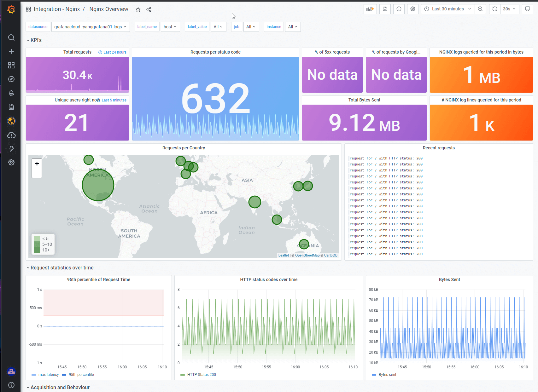538x392 pixels.
Task: Click the OpenStreetMap attribution link
Action: [x=307, y=255]
